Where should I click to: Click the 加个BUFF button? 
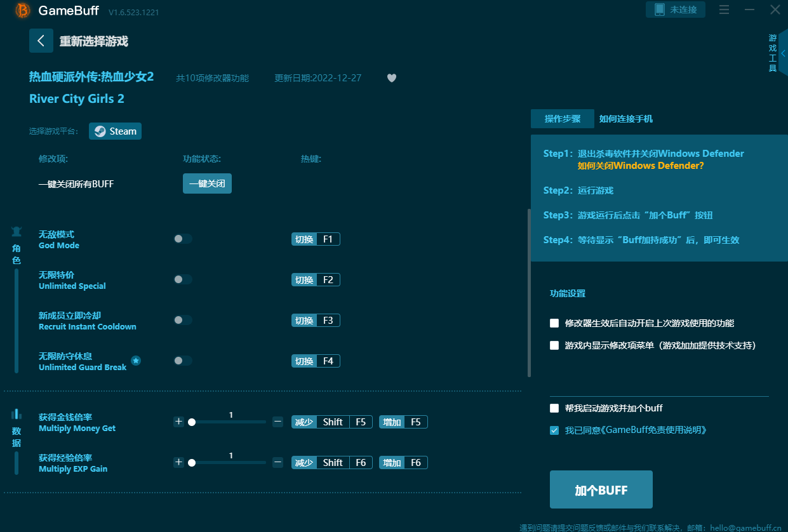point(601,489)
